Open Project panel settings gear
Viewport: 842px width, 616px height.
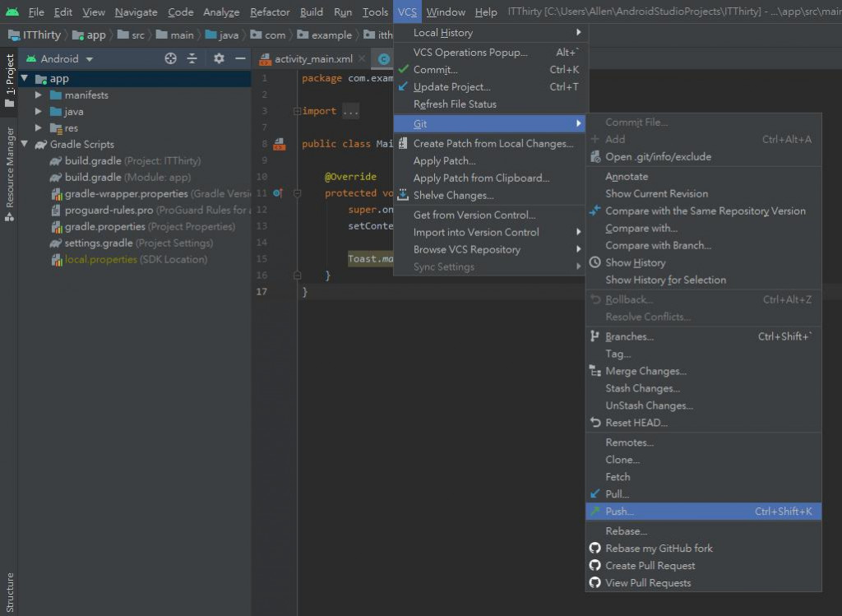tap(219, 58)
